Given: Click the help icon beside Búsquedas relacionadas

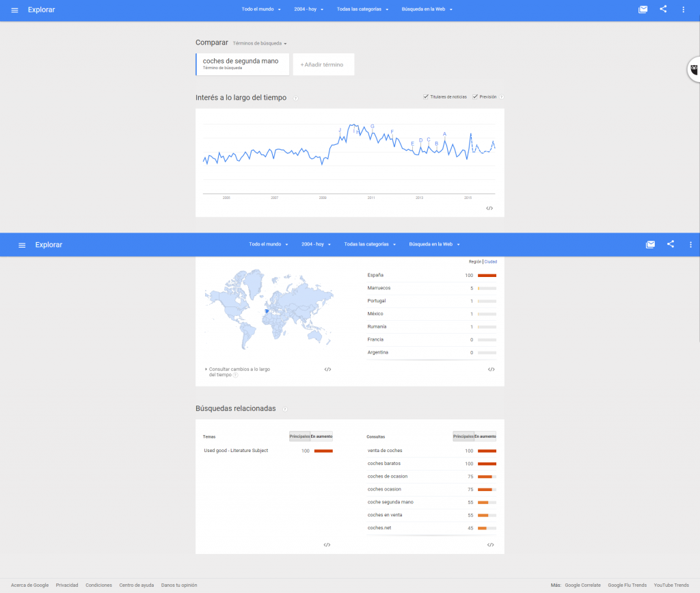Looking at the screenshot, I should (x=285, y=409).
